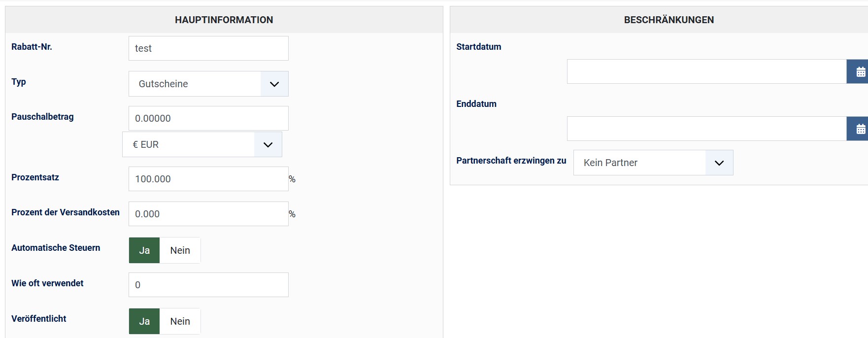
Task: Click the Partnerschaft erzwingen zu label
Action: (x=511, y=161)
